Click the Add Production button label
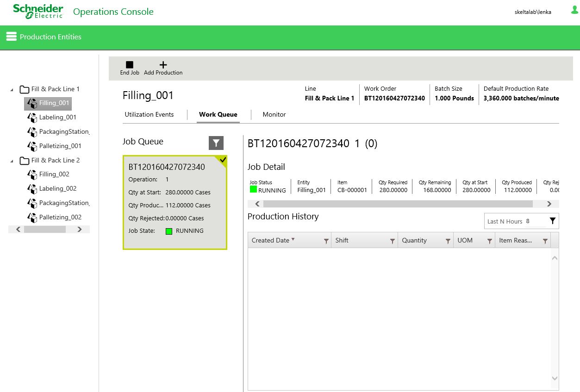 (x=163, y=73)
